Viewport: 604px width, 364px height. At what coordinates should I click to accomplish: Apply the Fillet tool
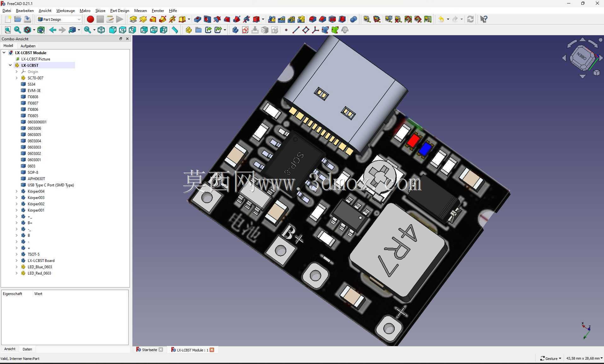tap(313, 19)
